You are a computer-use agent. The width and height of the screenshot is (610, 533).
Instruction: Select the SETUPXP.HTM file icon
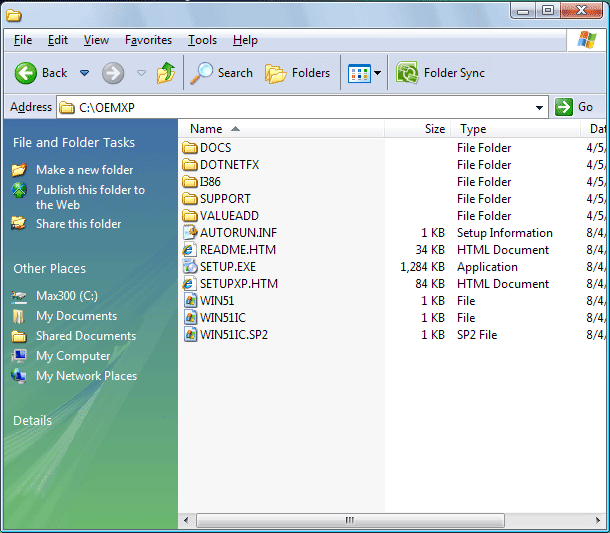[190, 284]
